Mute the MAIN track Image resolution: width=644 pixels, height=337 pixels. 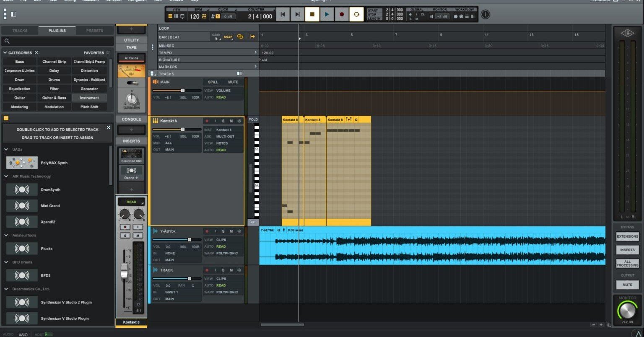coord(234,82)
